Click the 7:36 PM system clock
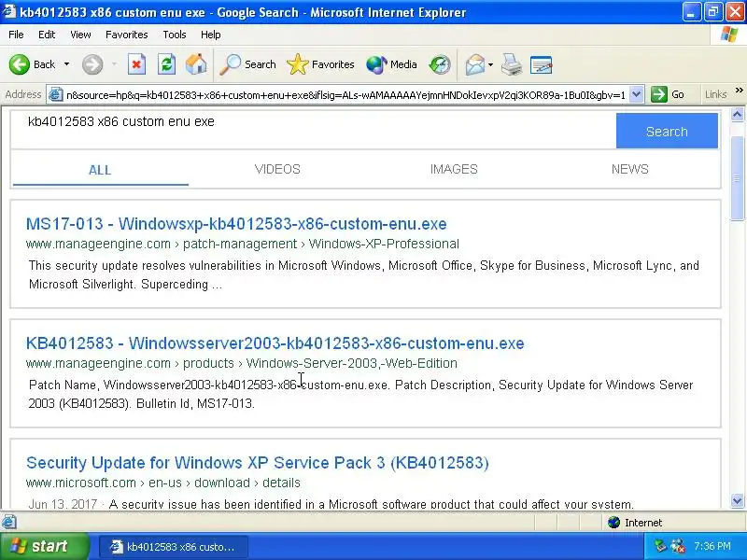Screen dimensions: 747x560 point(712,546)
